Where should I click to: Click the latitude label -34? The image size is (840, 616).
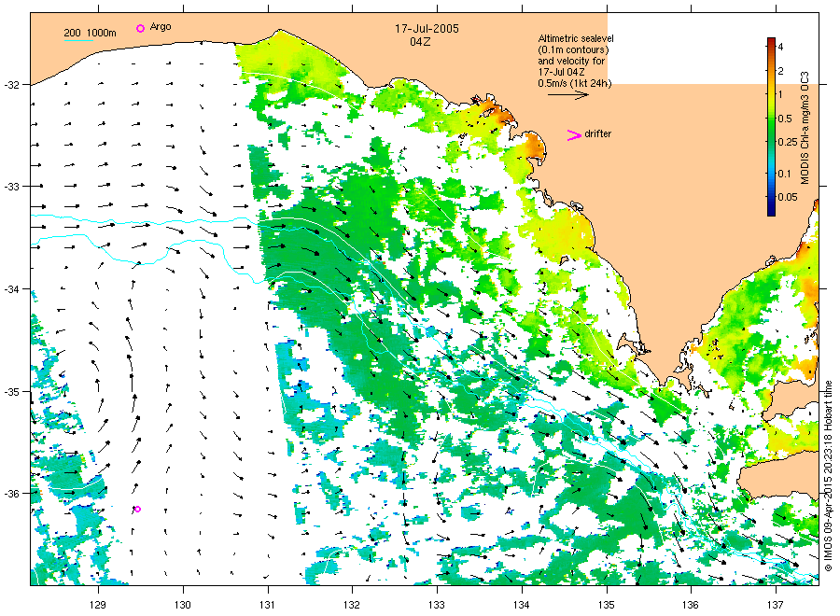pyautogui.click(x=11, y=289)
